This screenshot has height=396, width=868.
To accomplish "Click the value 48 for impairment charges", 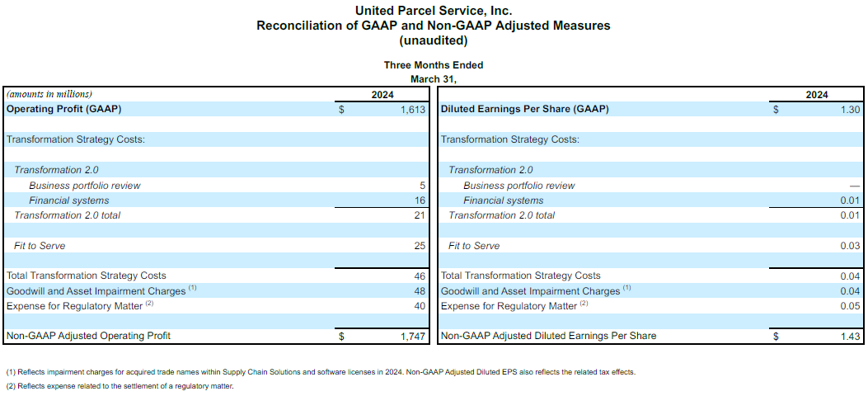I will tap(420, 290).
